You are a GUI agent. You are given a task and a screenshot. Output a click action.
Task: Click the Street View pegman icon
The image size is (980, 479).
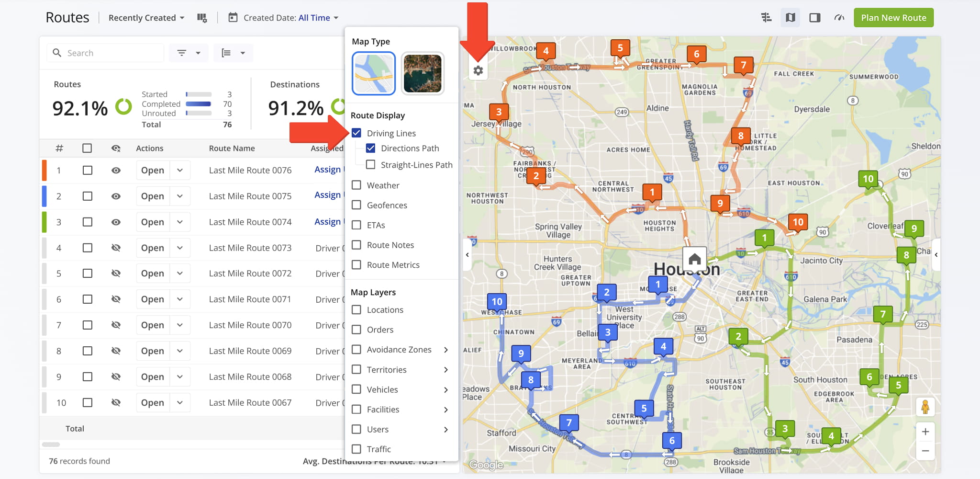(x=925, y=407)
